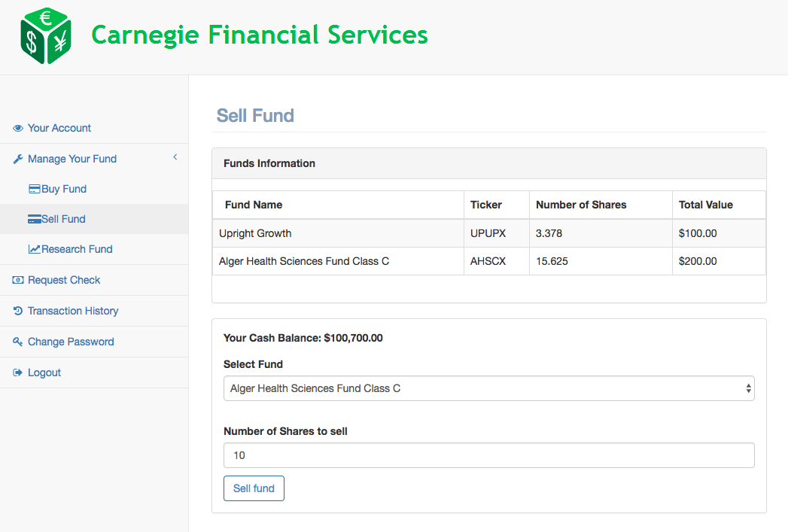788x532 pixels.
Task: Click the AHSCX ticker cell
Action: click(497, 261)
